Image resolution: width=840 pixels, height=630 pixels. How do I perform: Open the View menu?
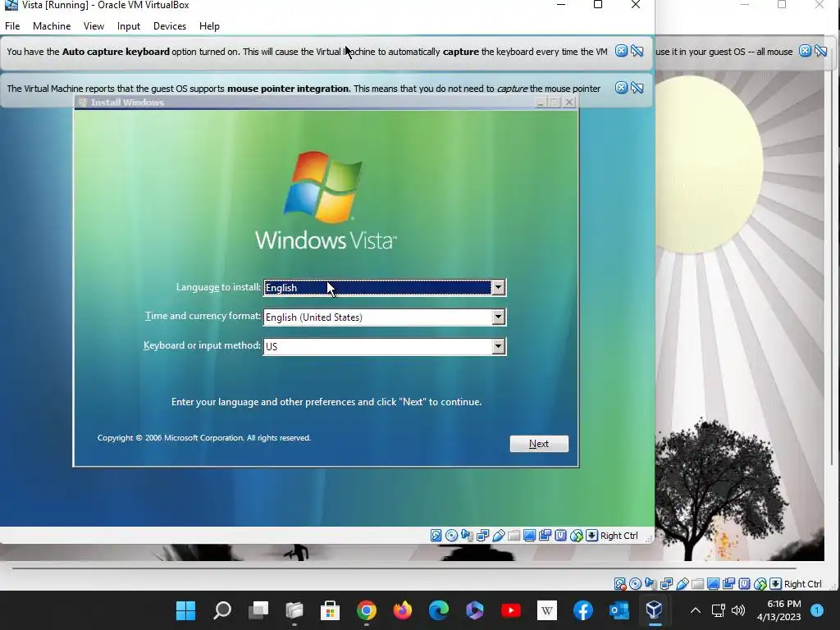pos(94,25)
